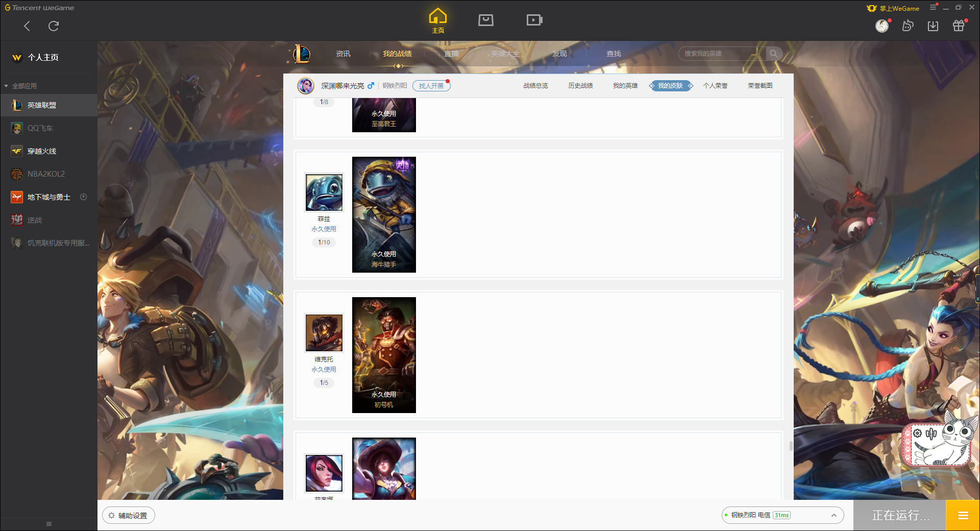Screen dimensions: 980x531
Task: Open the 发现 tab
Action: click(x=559, y=54)
